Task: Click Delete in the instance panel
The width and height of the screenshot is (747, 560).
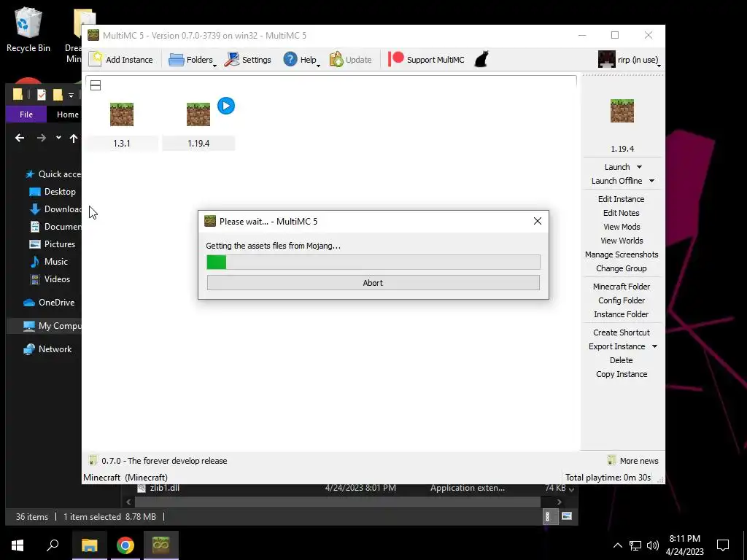Action: click(622, 360)
